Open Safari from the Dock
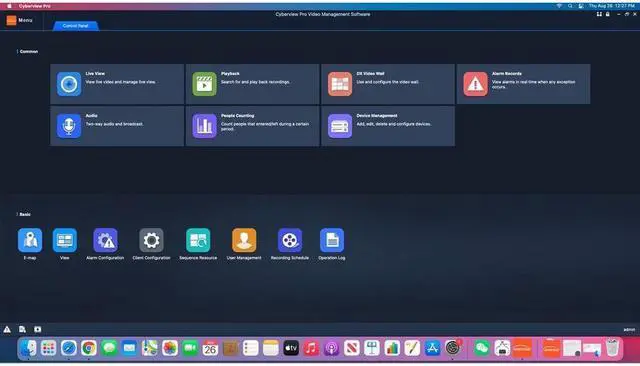This screenshot has height=366, width=640. click(69, 348)
